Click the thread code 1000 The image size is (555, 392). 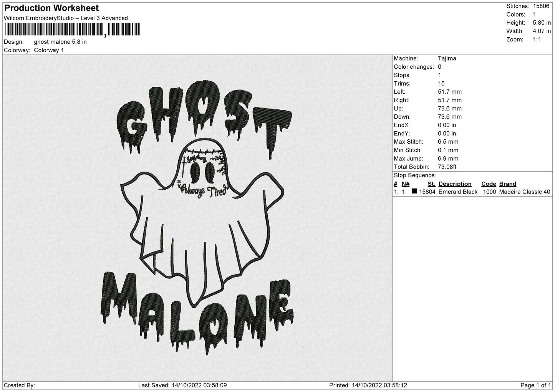(x=489, y=192)
